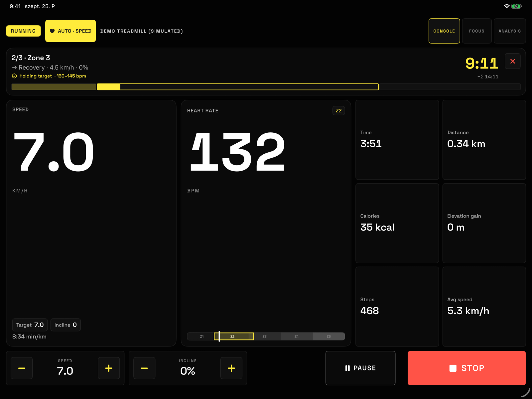Image resolution: width=532 pixels, height=399 pixels.
Task: Open the Time 3:51 tile
Action: pyautogui.click(x=397, y=140)
